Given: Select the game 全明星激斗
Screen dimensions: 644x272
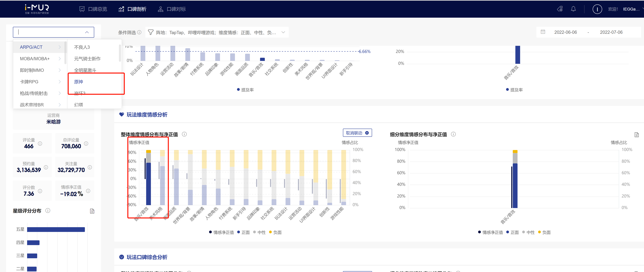Looking at the screenshot, I should 85,70.
